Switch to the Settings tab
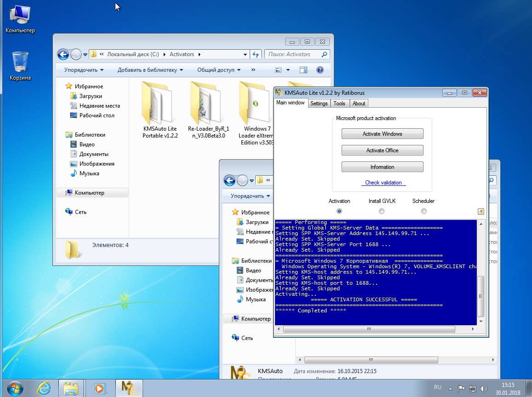 (x=319, y=104)
